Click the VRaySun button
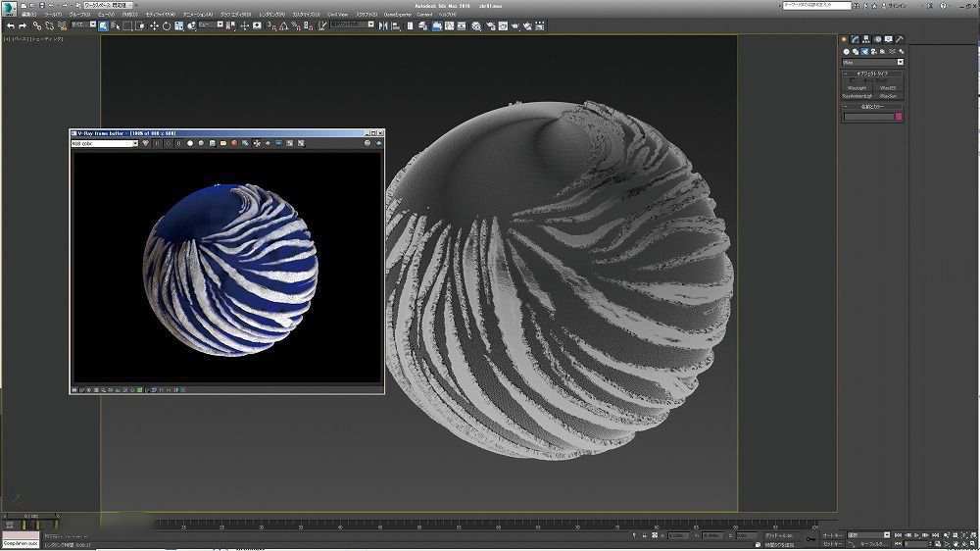Screen dimensions: 980x551 (x=888, y=96)
